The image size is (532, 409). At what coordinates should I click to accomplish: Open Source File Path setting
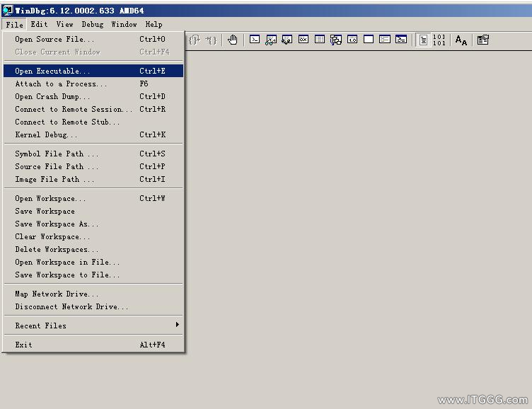[x=93, y=166]
